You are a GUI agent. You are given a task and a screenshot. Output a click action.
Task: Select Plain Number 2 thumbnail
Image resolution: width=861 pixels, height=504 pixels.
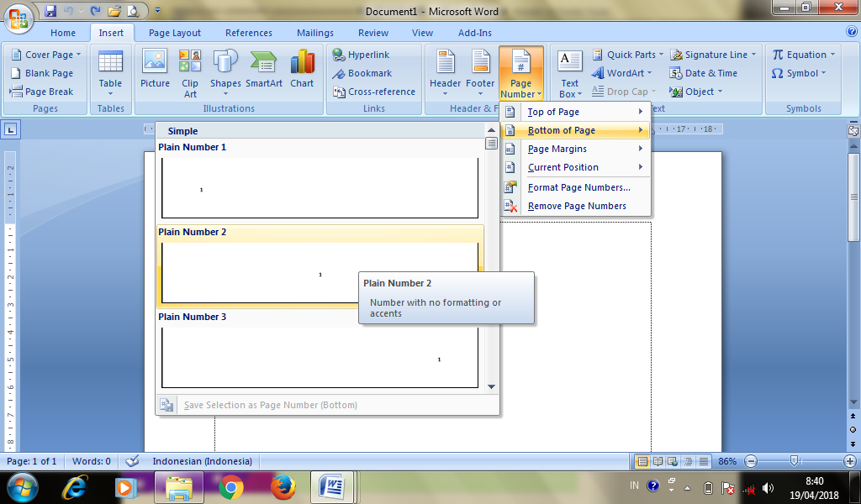[320, 273]
